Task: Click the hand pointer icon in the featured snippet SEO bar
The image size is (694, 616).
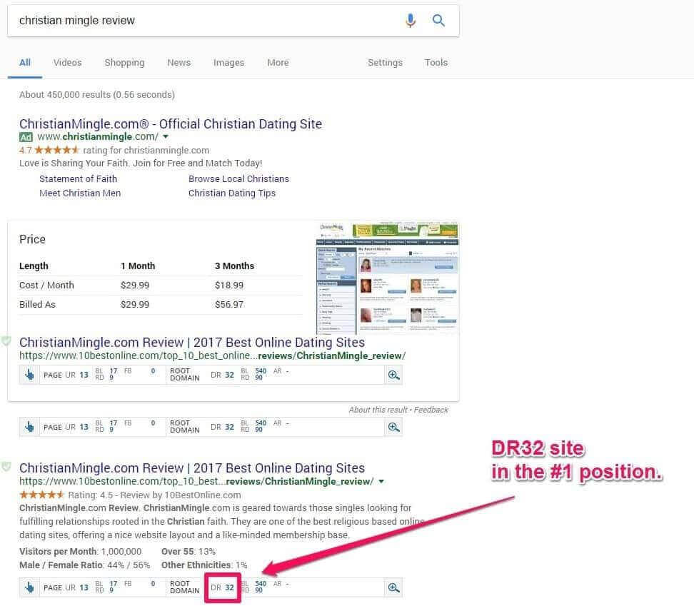Action: (x=29, y=375)
